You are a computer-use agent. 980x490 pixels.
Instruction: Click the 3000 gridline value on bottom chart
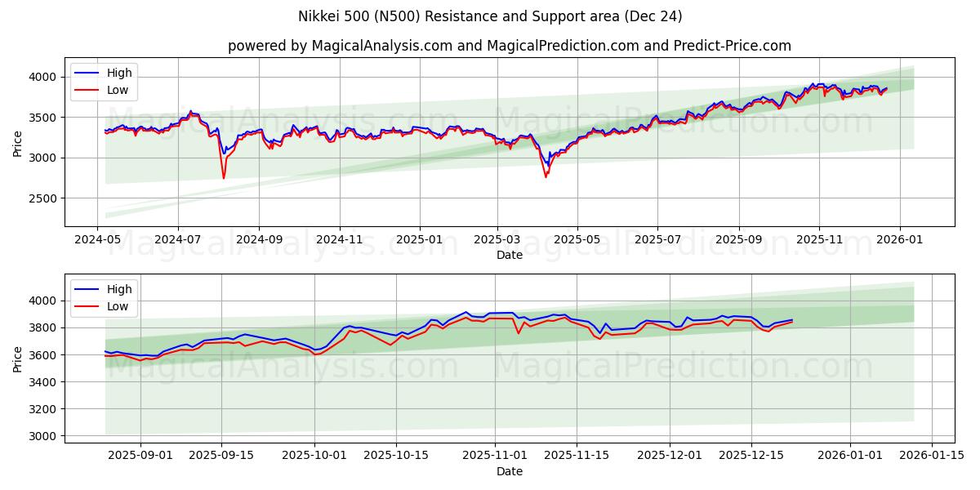click(x=42, y=436)
